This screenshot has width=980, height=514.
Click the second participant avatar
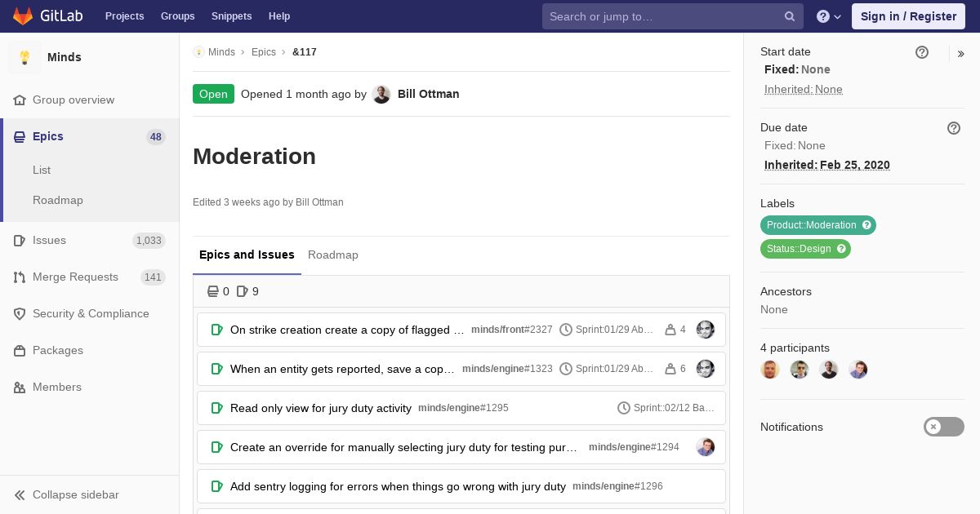tap(800, 370)
